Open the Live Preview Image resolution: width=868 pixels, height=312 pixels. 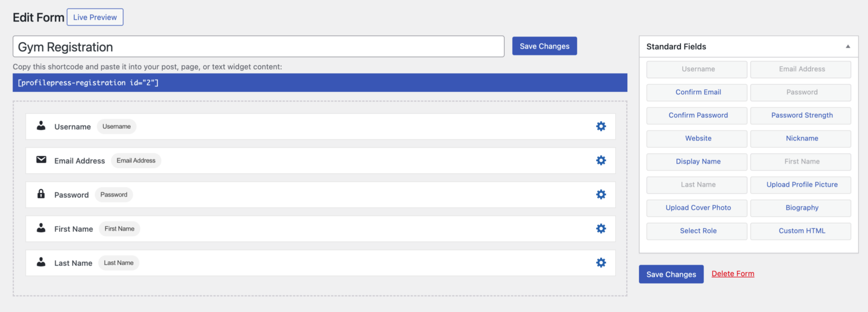95,17
